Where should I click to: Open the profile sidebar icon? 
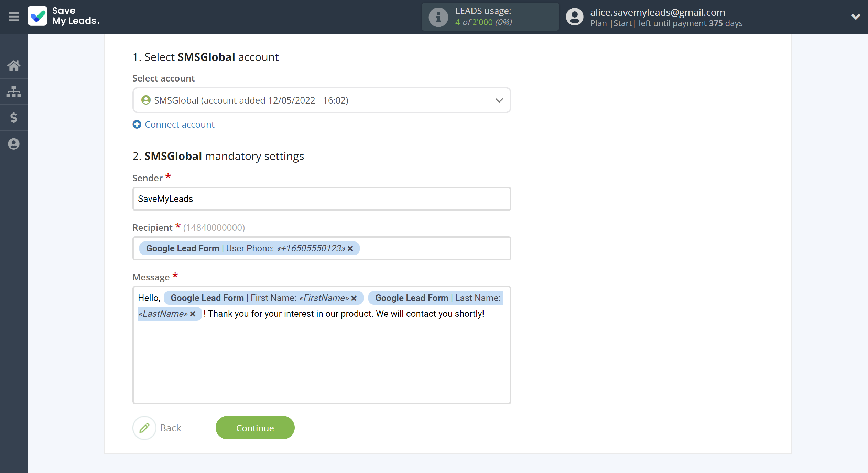click(x=14, y=144)
